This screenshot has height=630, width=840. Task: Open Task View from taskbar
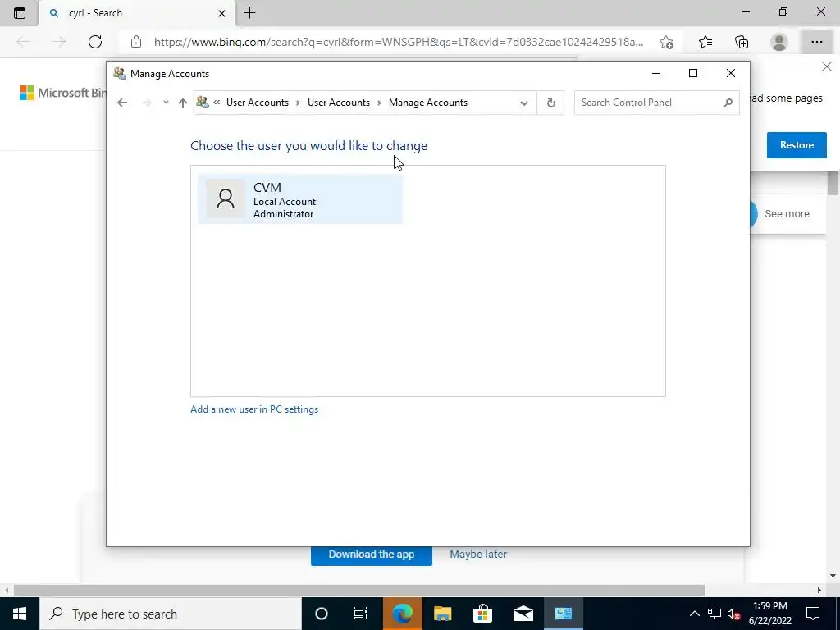[361, 614]
